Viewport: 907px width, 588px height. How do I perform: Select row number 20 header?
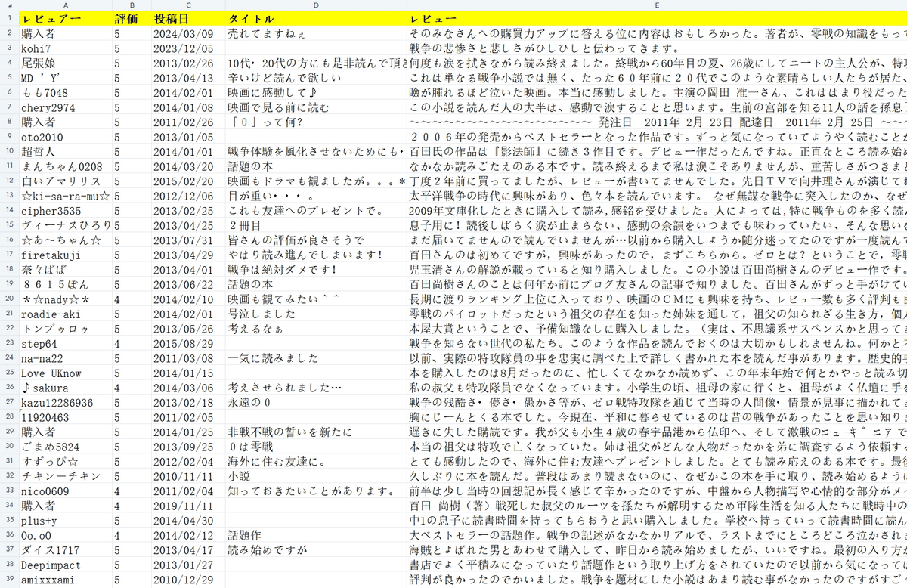point(9,298)
